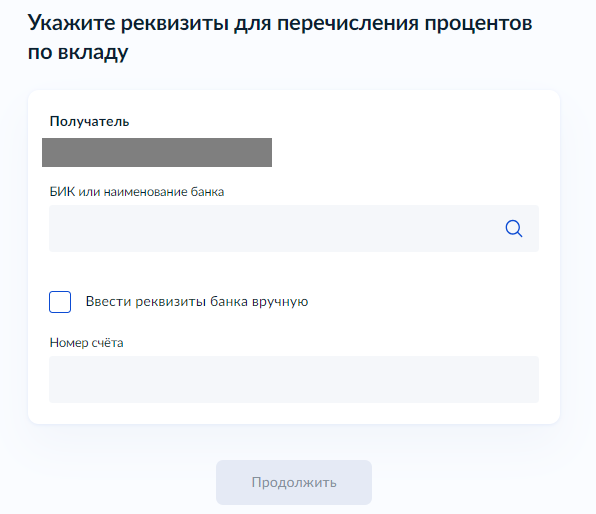Enable manual bank details entry checkbox
Screen dimensions: 596x514
pos(60,302)
